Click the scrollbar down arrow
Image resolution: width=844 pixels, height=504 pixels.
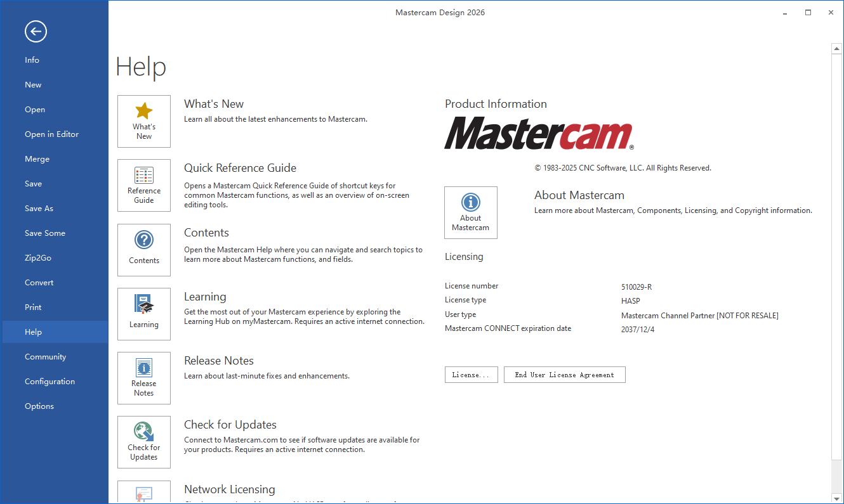[836, 498]
